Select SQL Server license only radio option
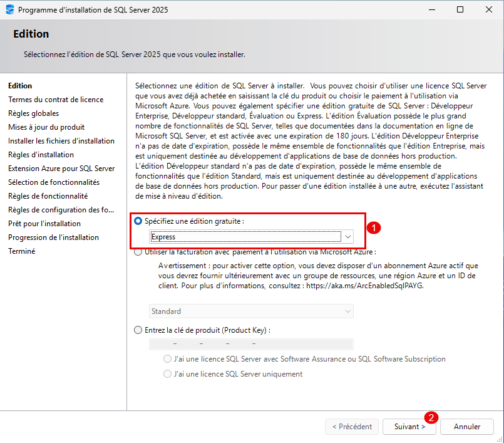This screenshot has height=443, width=504. (167, 374)
